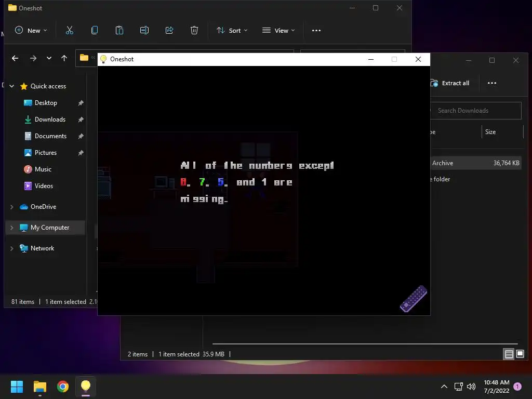Click the Cut scissors icon in Oneshot Explorer
This screenshot has height=399, width=532.
click(x=70, y=31)
